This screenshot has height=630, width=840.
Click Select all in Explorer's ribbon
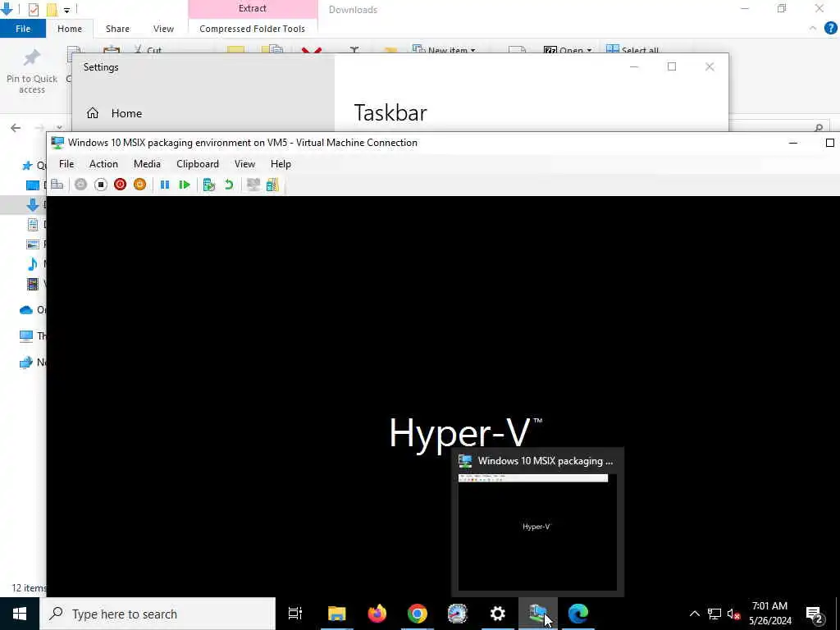632,50
